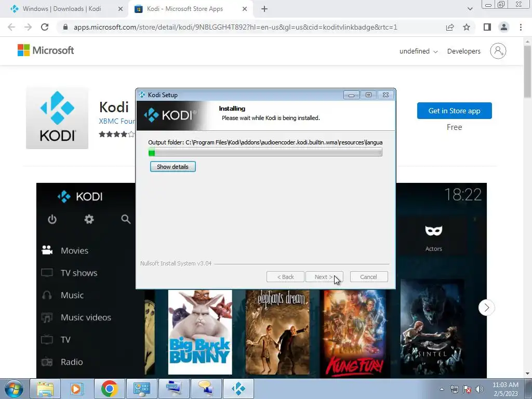This screenshot has height=399, width=532.
Task: Open File Explorer from taskbar
Action: point(45,389)
